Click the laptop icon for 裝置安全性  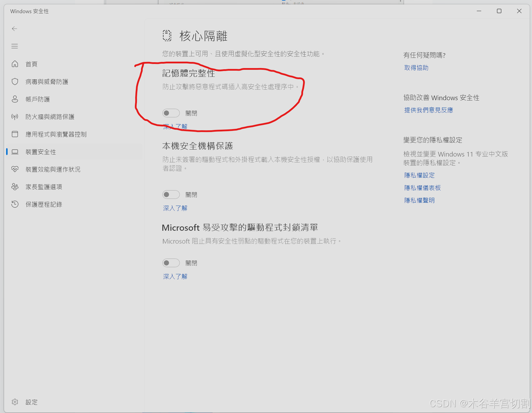tap(15, 152)
